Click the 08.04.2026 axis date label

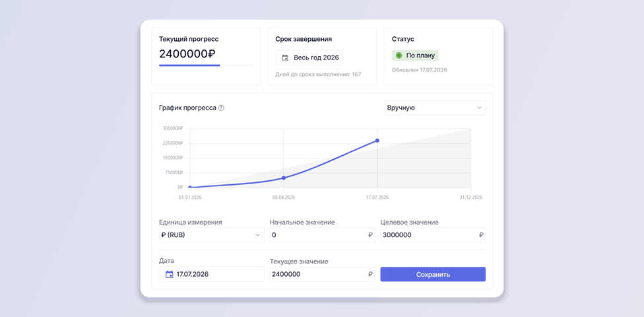284,197
